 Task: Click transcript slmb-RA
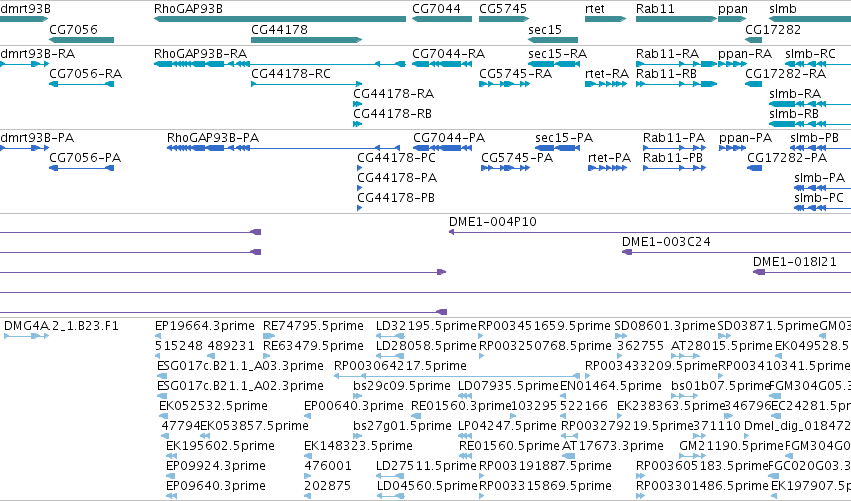point(810,104)
